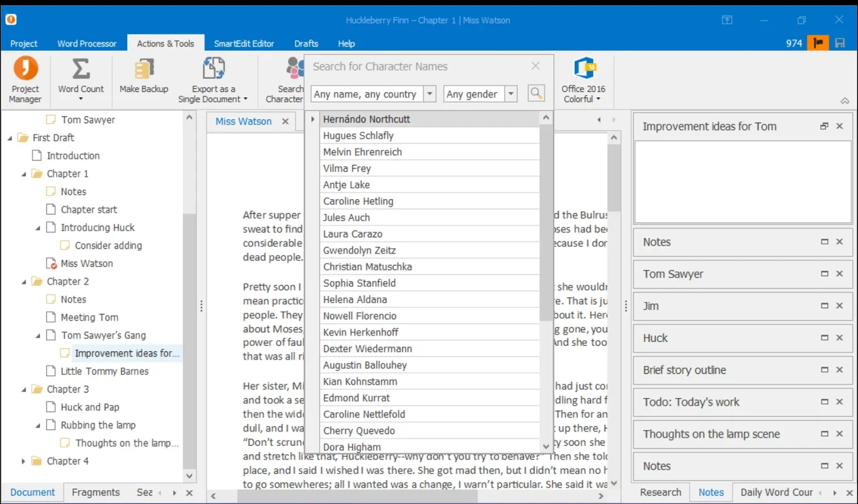This screenshot has height=504, width=858.
Task: Close the Document/Fragments tab panel
Action: pyautogui.click(x=190, y=493)
